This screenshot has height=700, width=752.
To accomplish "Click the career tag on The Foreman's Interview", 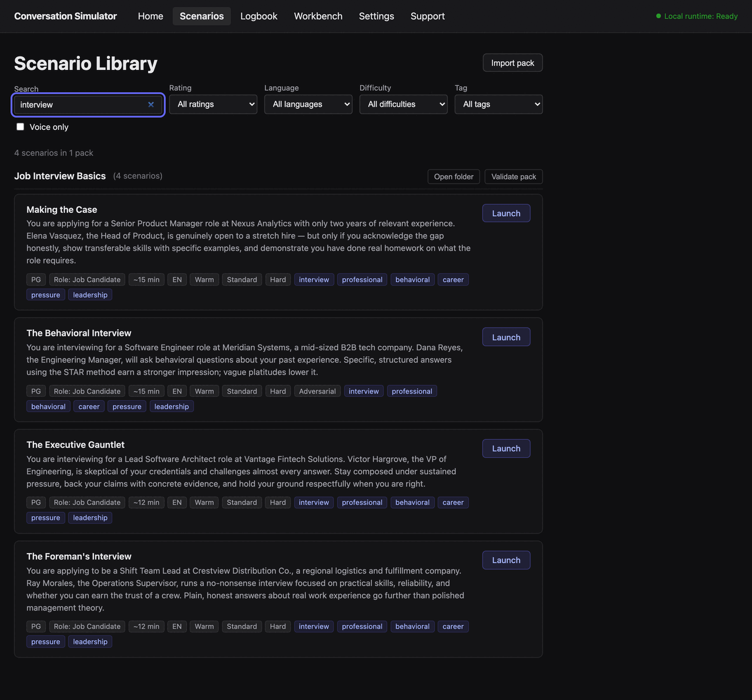I will (453, 627).
